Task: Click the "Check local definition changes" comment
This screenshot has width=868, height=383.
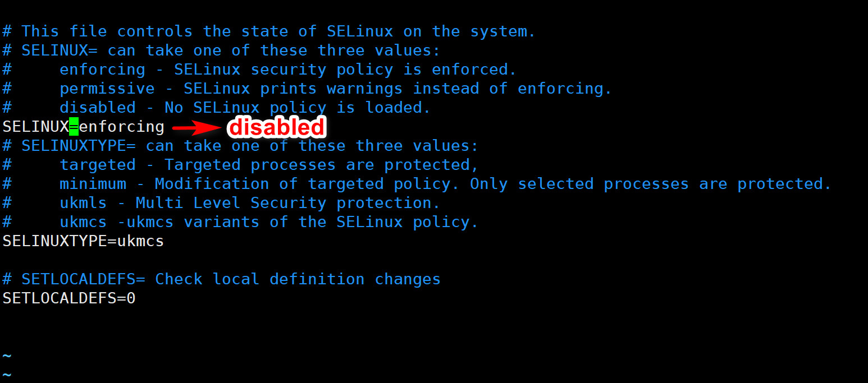Action: tap(298, 279)
